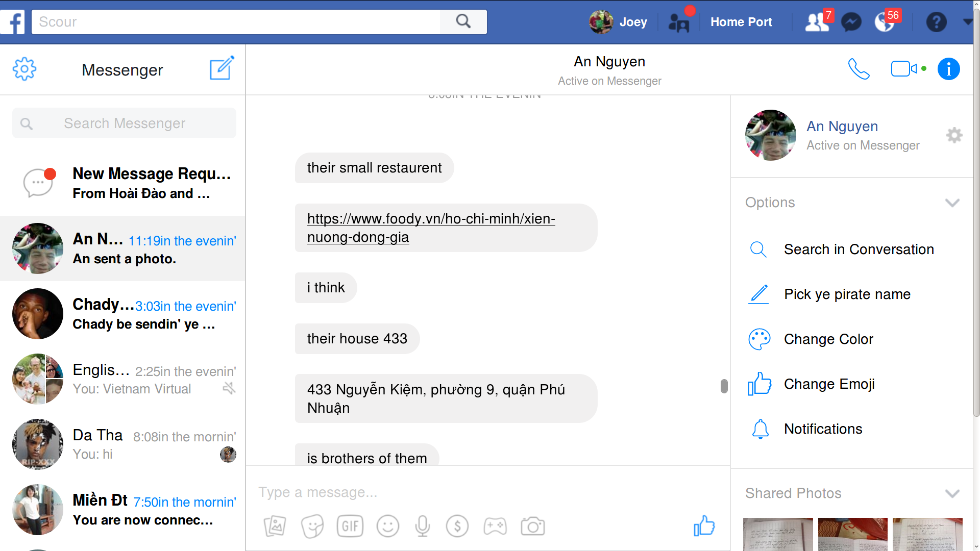Toggle the conversation information panel
980x551 pixels.
pos(948,69)
